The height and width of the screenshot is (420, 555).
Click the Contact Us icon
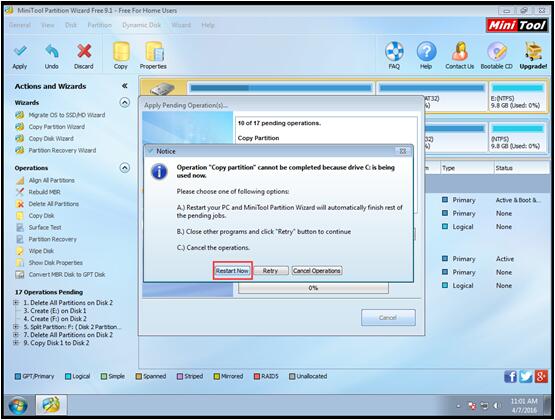(x=459, y=52)
